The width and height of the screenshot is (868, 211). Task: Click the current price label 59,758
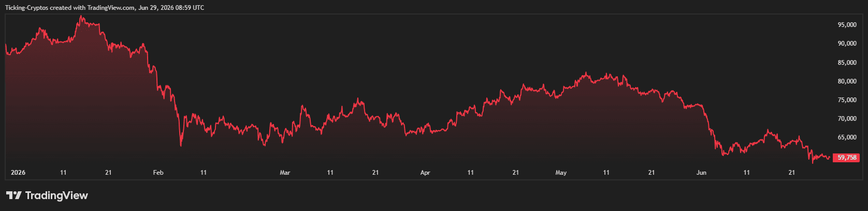point(846,158)
